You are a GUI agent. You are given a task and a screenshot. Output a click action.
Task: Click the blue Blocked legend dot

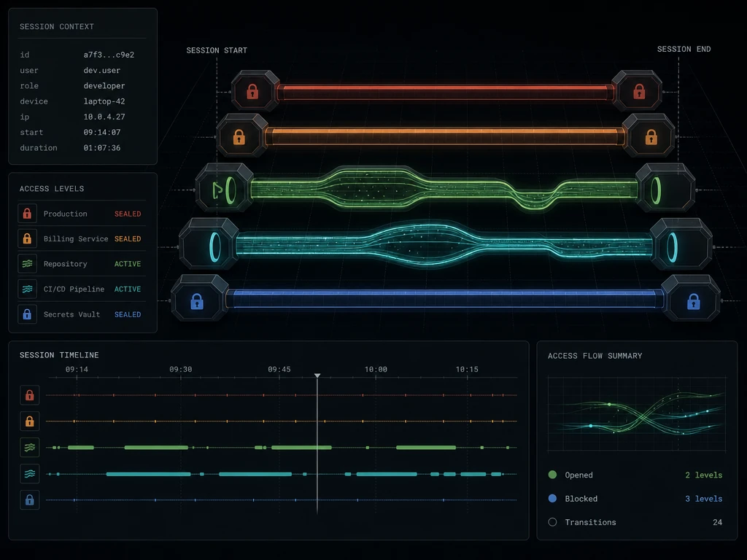pyautogui.click(x=553, y=499)
